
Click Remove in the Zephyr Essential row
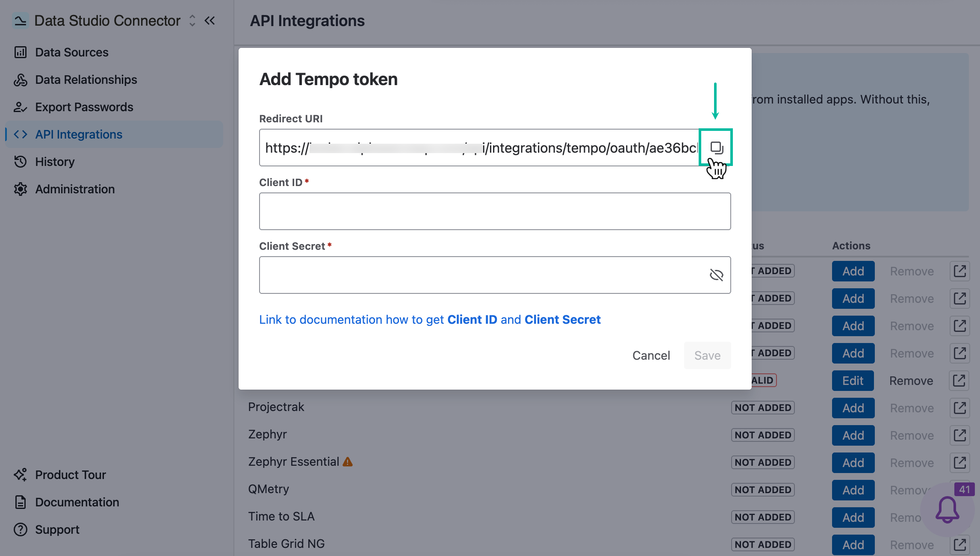912,463
